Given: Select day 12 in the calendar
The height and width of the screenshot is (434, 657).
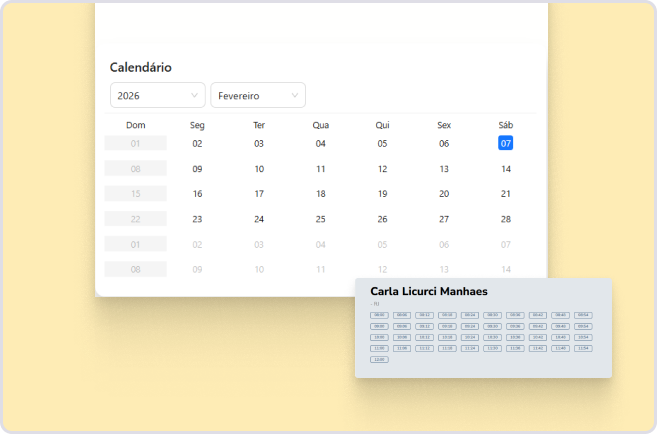Looking at the screenshot, I should tap(382, 169).
